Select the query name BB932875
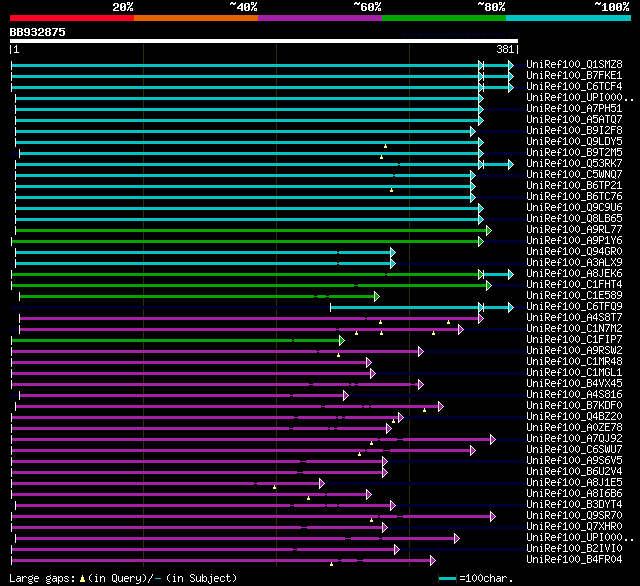 click(x=38, y=32)
